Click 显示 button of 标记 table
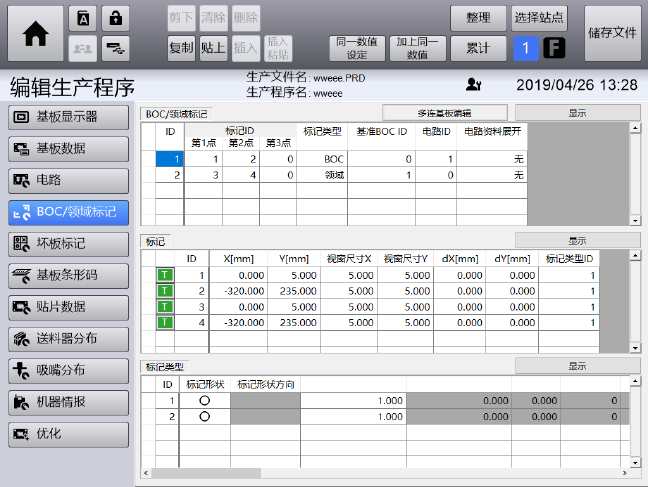 [578, 240]
